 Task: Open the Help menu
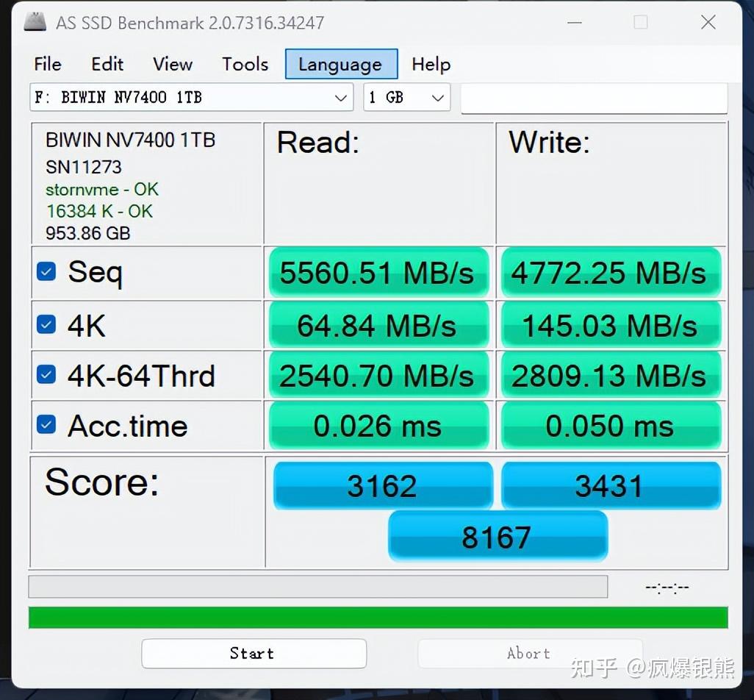[x=431, y=64]
